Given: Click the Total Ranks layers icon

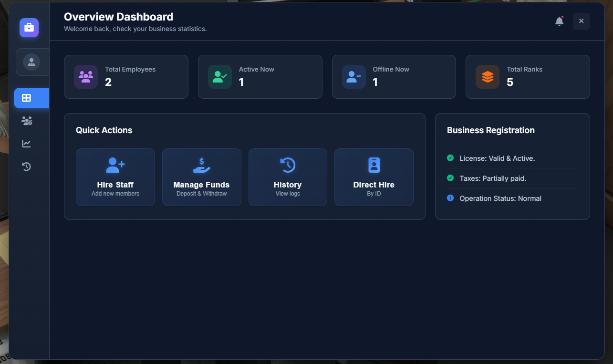Looking at the screenshot, I should tap(488, 77).
